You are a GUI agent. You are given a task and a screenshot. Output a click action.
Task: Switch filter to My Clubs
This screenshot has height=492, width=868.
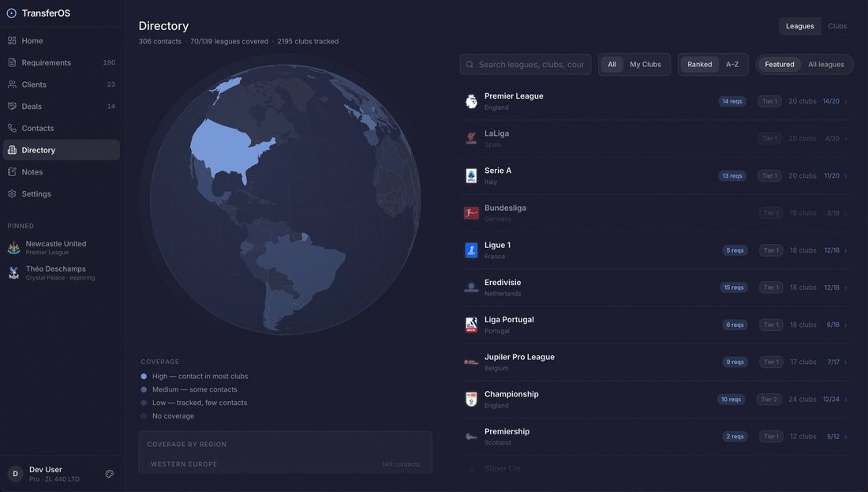[x=645, y=64]
